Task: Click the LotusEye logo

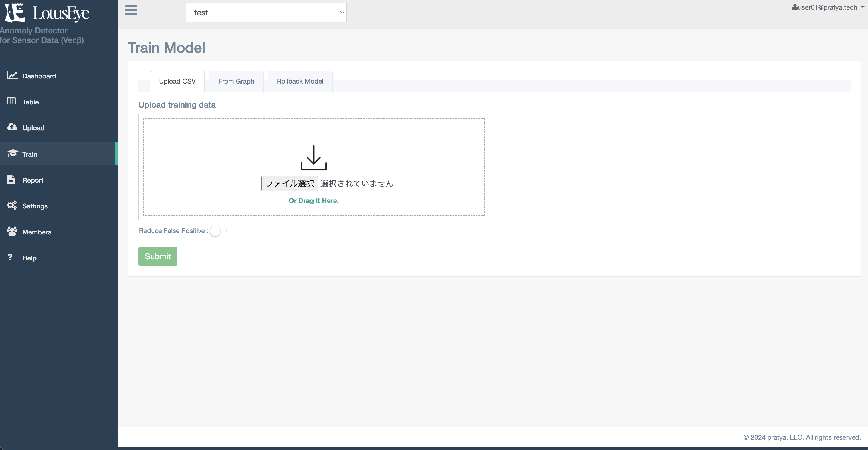Action: pos(47,13)
